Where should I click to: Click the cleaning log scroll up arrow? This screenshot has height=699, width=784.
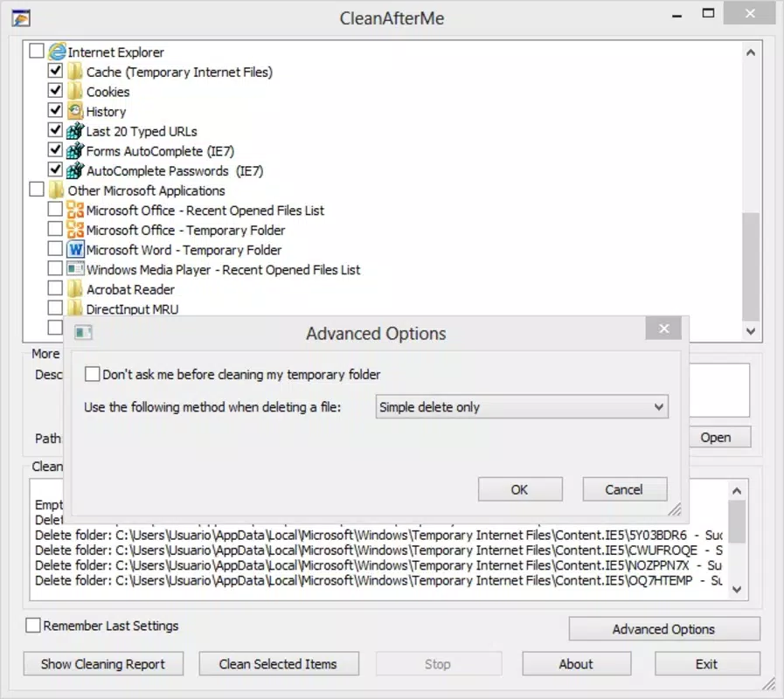point(737,491)
